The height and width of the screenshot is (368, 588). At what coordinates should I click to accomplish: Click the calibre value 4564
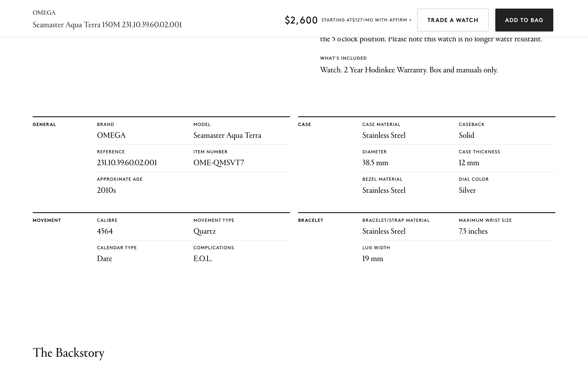105,231
